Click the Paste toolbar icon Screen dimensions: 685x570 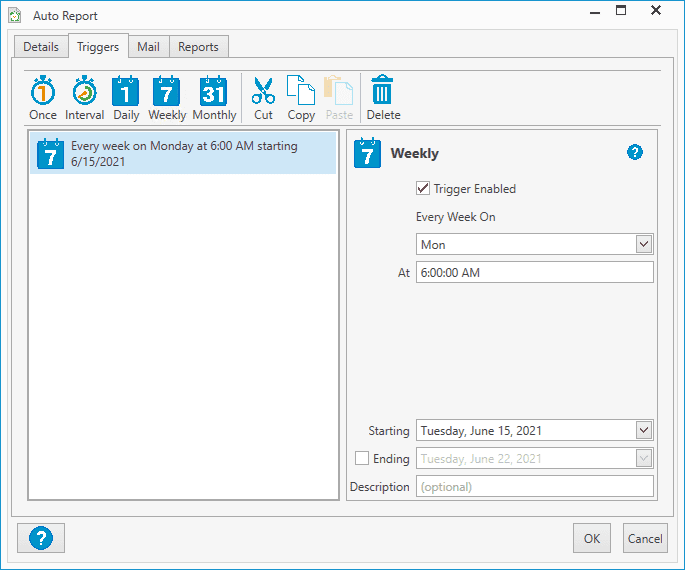coord(339,98)
